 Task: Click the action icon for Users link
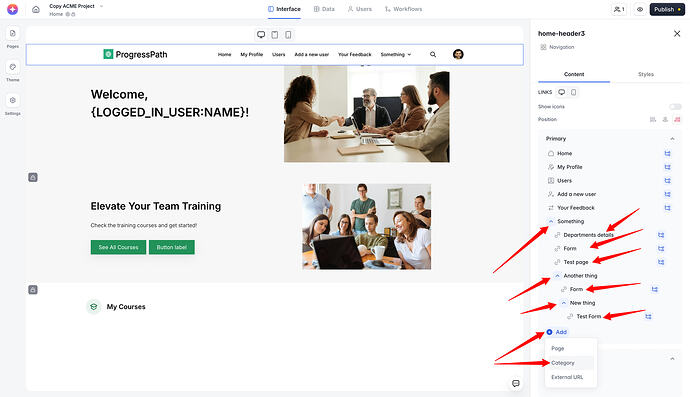668,181
